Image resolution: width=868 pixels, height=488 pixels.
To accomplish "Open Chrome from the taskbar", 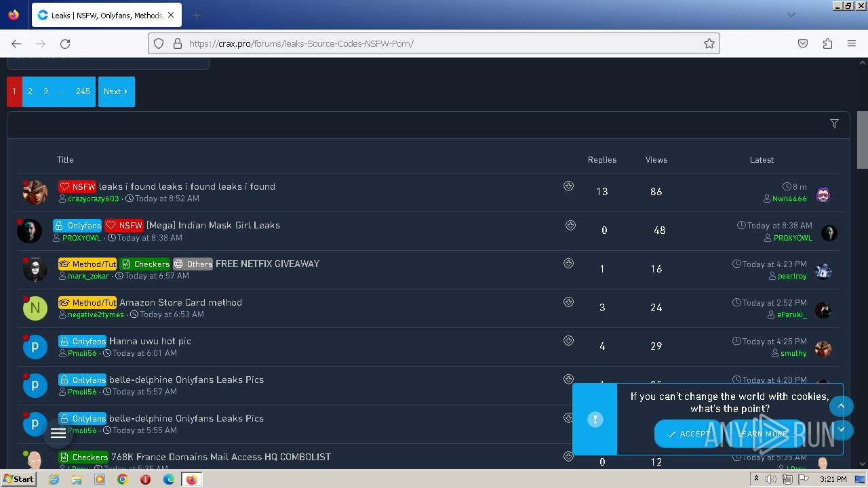I will click(122, 479).
